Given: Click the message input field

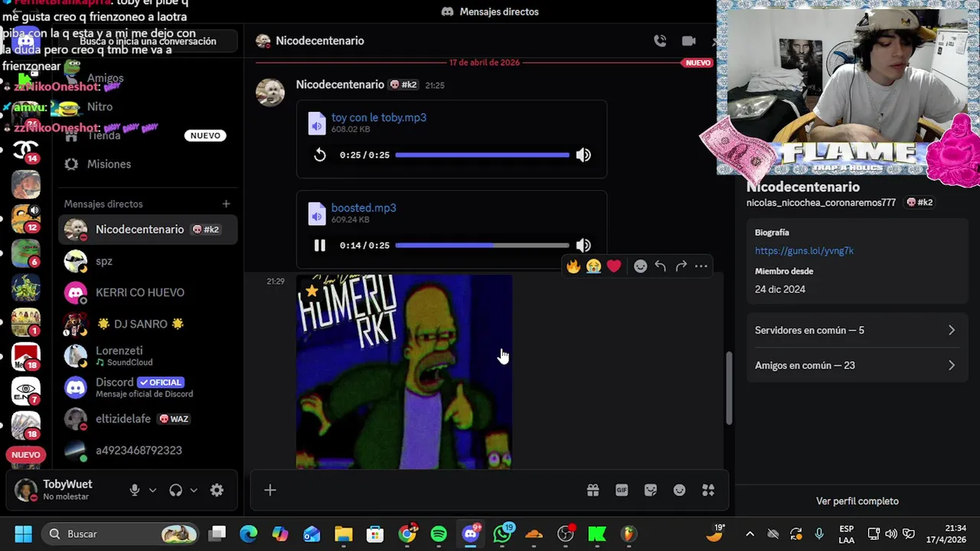Looking at the screenshot, I should pyautogui.click(x=429, y=491).
